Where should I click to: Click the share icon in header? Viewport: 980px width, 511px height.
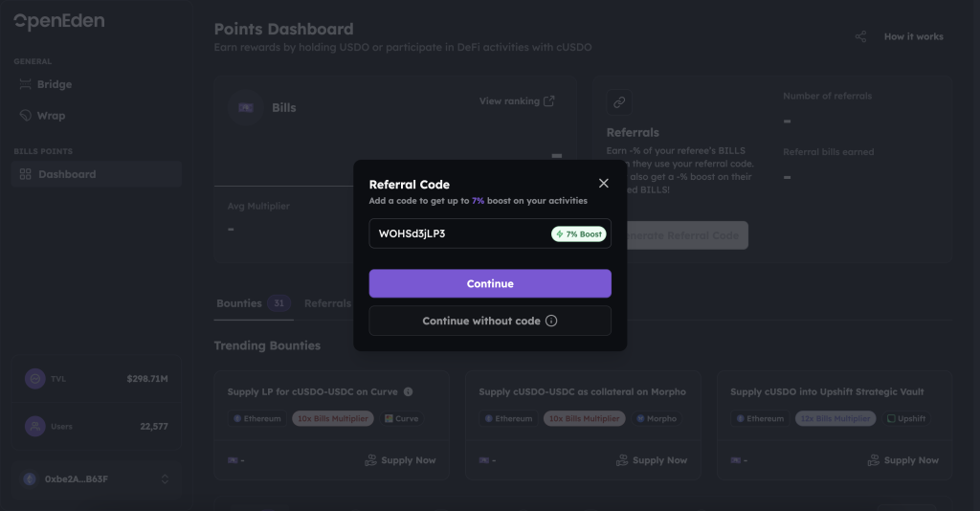(860, 36)
